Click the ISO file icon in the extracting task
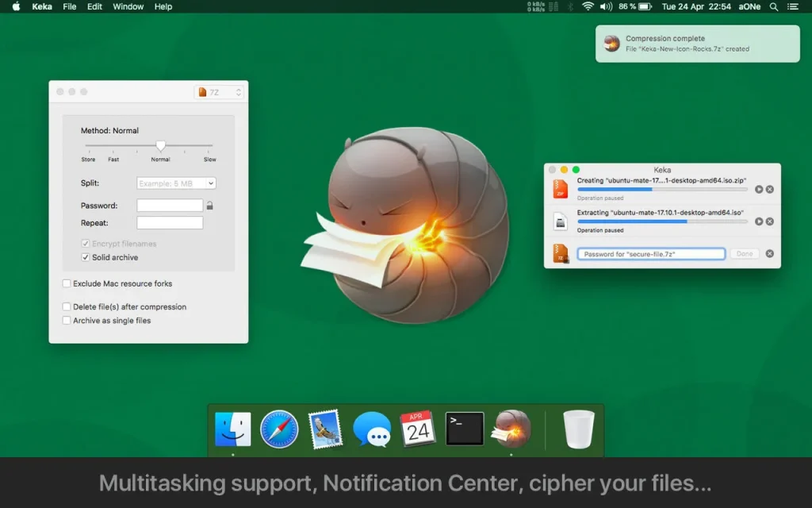812x508 pixels. (x=560, y=221)
